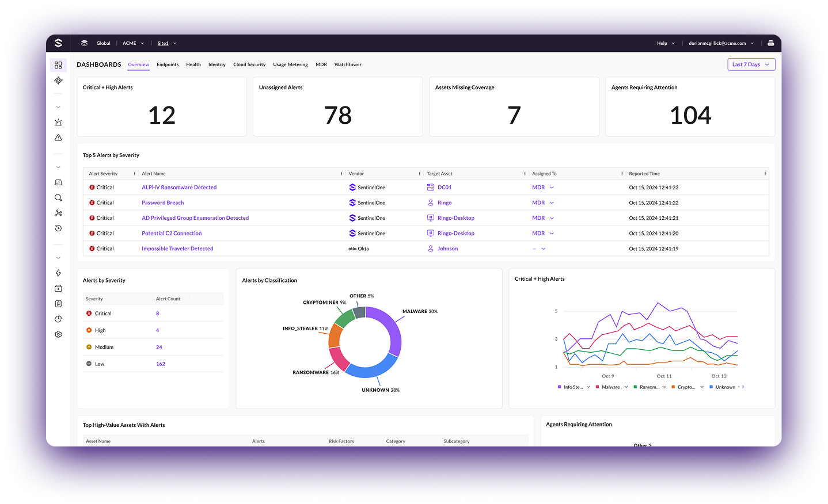Open MDR assignee dropdown for ALPHV alert
This screenshot has width=828, height=504.
click(543, 188)
